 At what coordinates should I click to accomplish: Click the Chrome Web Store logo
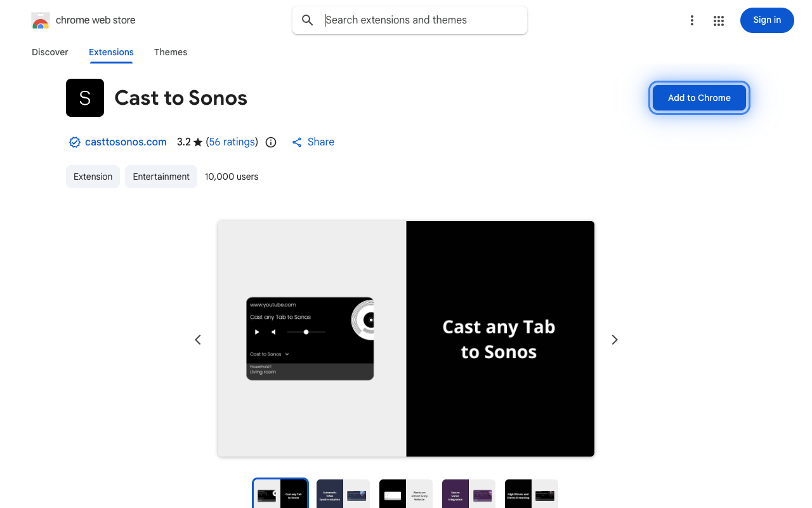(x=41, y=20)
